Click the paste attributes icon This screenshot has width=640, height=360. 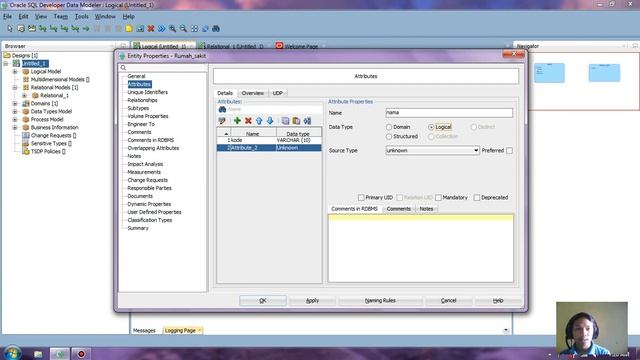296,120
